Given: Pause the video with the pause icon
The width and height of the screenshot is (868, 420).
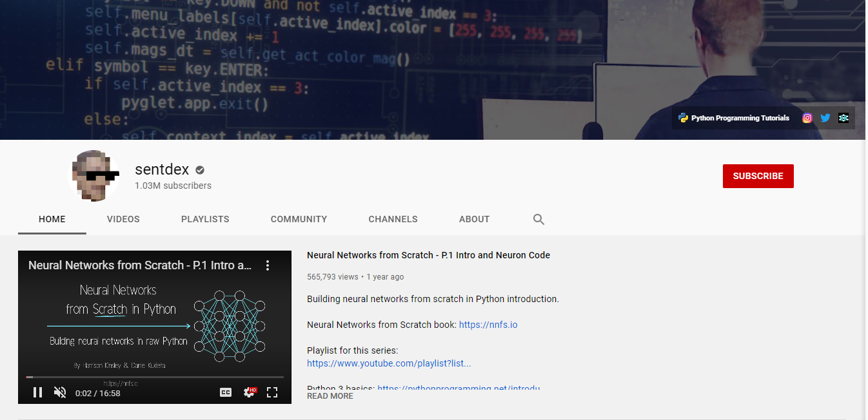Looking at the screenshot, I should click(37, 392).
